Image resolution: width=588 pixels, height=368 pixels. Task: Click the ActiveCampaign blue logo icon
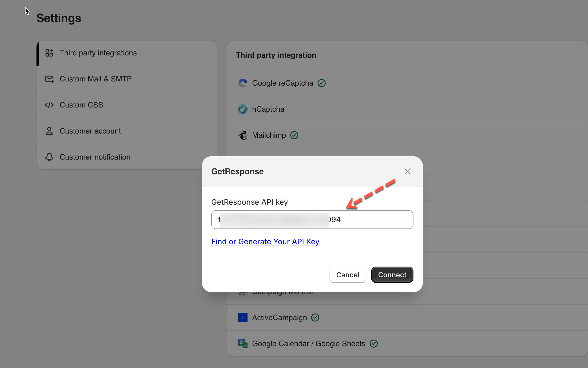(x=242, y=317)
